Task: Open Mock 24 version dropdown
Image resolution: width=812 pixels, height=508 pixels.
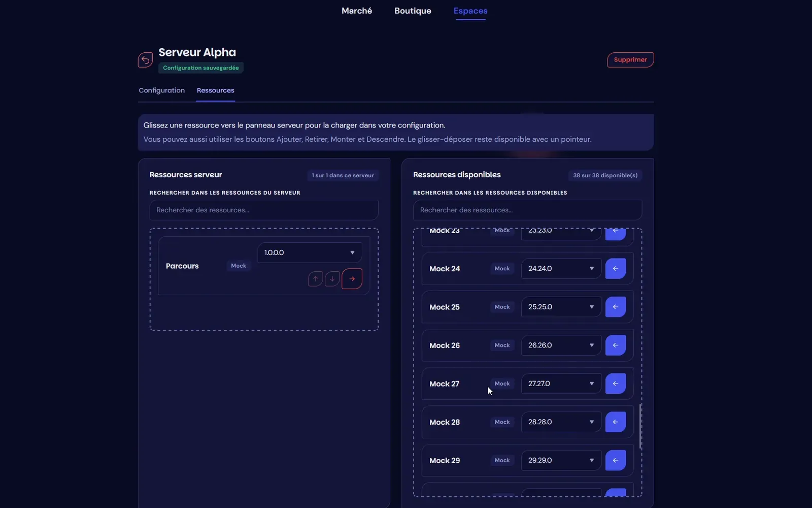Action: click(561, 269)
